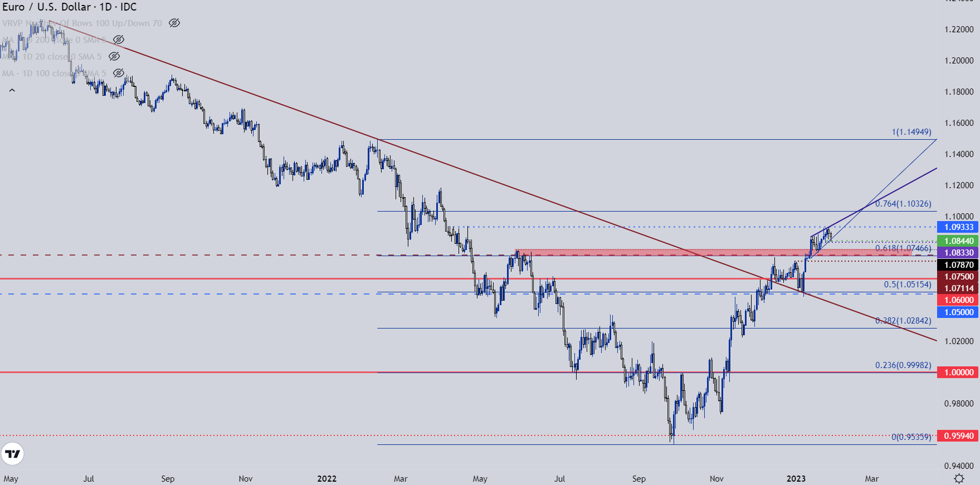Unhide the 1D 100 close SMA indicator
The image size is (980, 485).
(118, 73)
